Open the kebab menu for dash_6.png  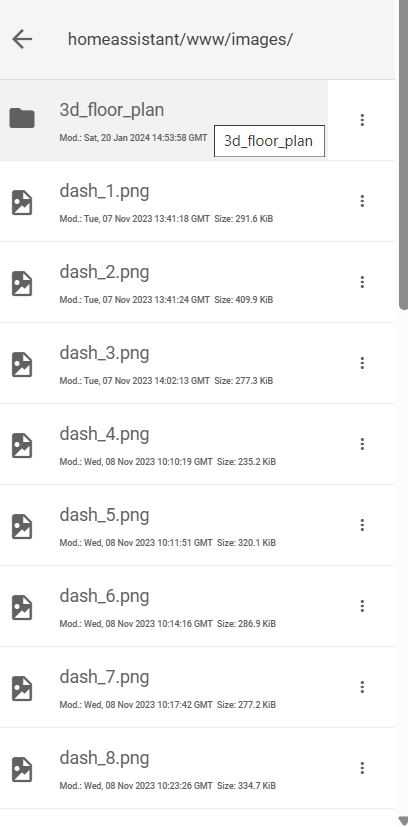click(362, 606)
